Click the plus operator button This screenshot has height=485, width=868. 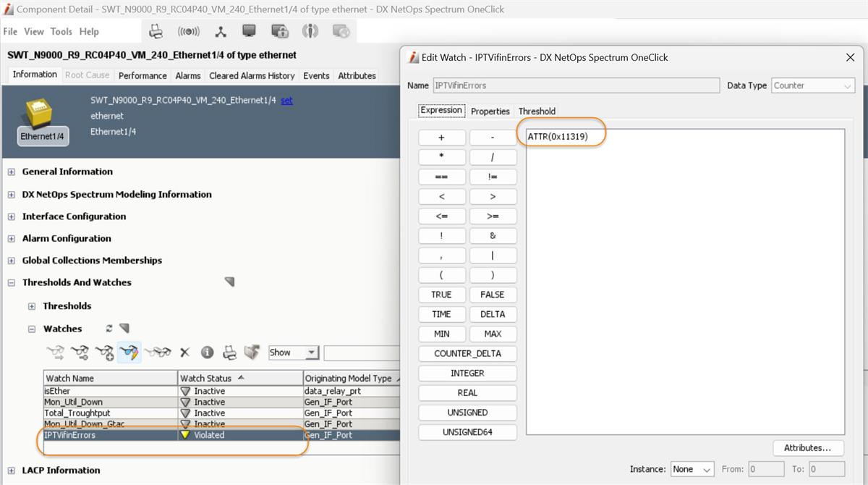[441, 138]
